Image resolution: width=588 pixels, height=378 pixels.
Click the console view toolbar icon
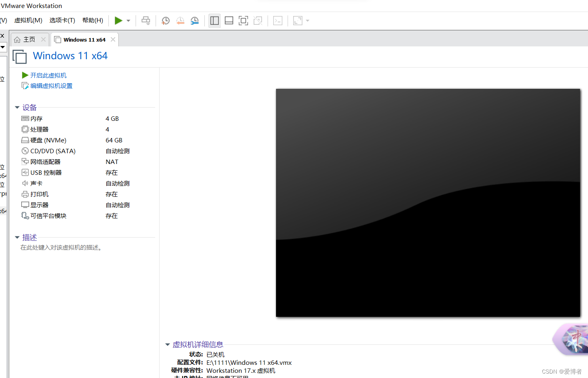click(278, 21)
